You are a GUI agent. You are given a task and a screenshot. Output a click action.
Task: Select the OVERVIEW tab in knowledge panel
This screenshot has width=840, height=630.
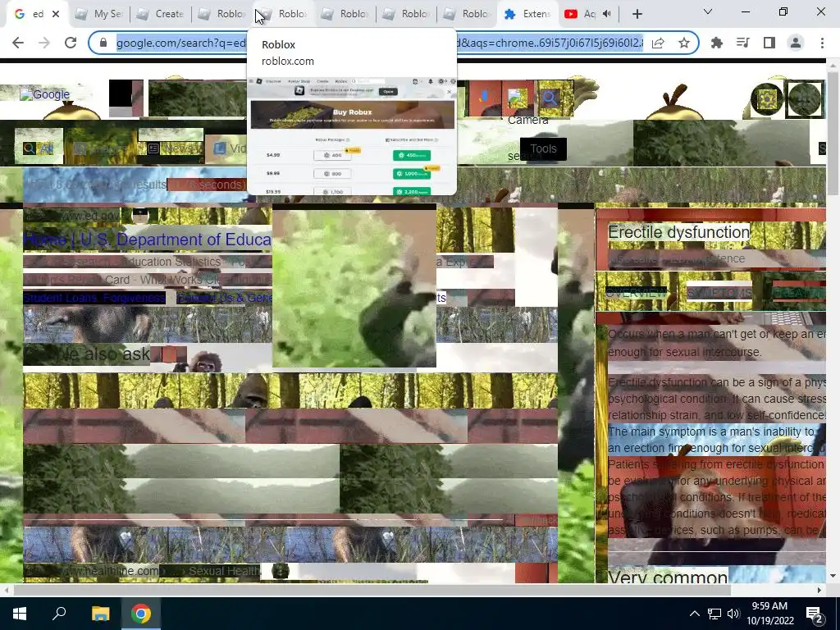click(636, 293)
